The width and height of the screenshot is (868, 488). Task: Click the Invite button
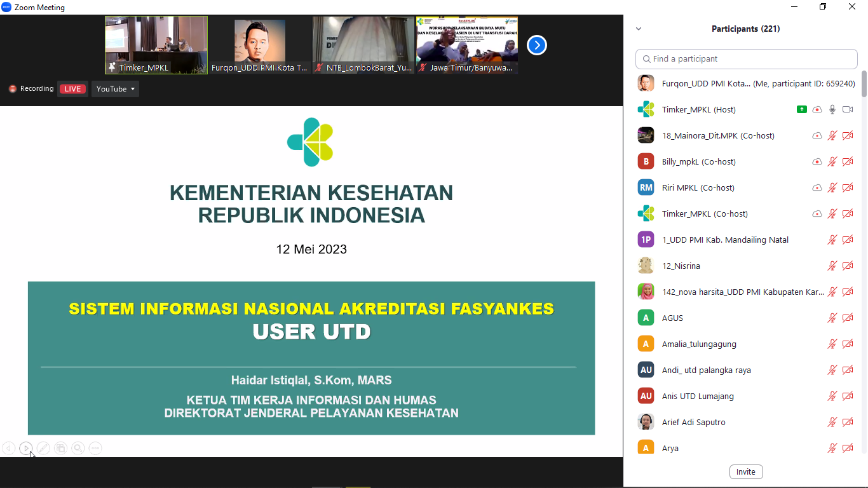745,471
